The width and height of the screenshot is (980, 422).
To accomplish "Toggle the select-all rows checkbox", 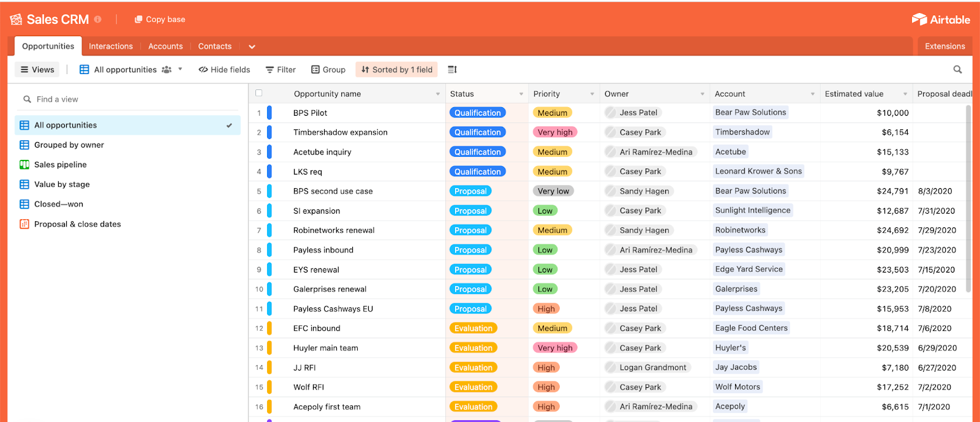I will point(258,93).
